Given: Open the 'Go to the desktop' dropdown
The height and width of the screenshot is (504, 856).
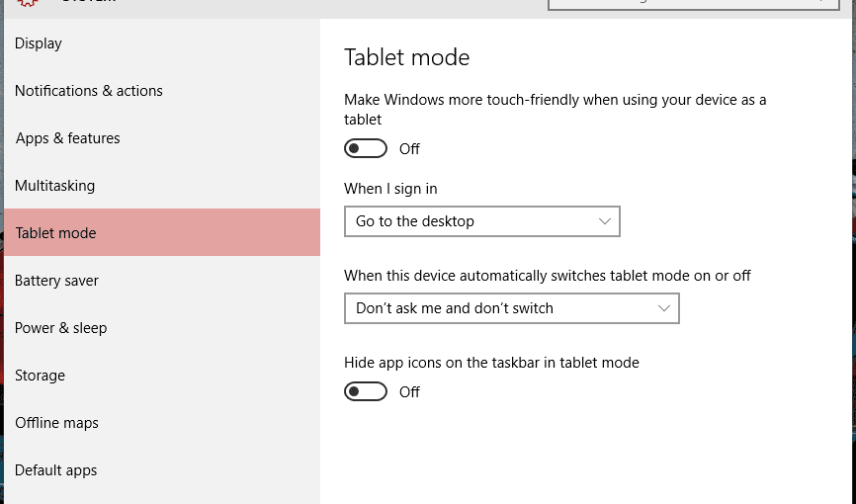Looking at the screenshot, I should click(481, 221).
